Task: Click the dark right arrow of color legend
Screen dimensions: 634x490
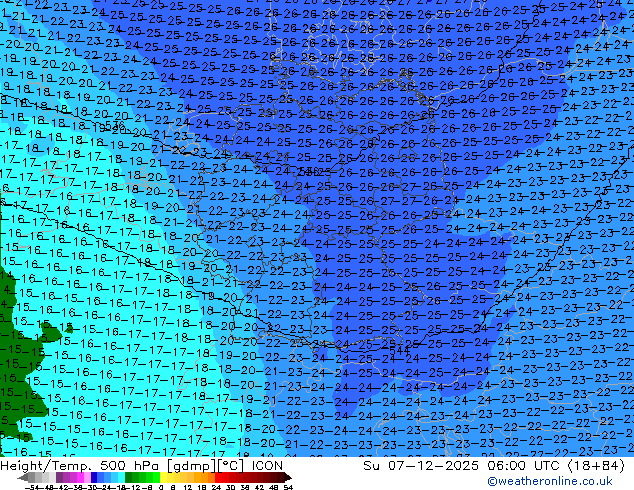Action: point(287,477)
